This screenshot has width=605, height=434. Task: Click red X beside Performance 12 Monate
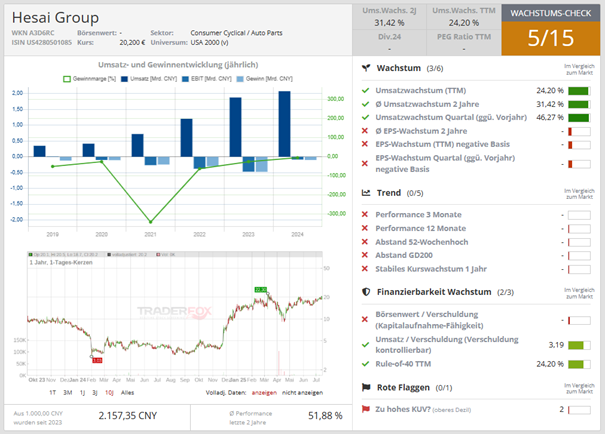tap(365, 228)
